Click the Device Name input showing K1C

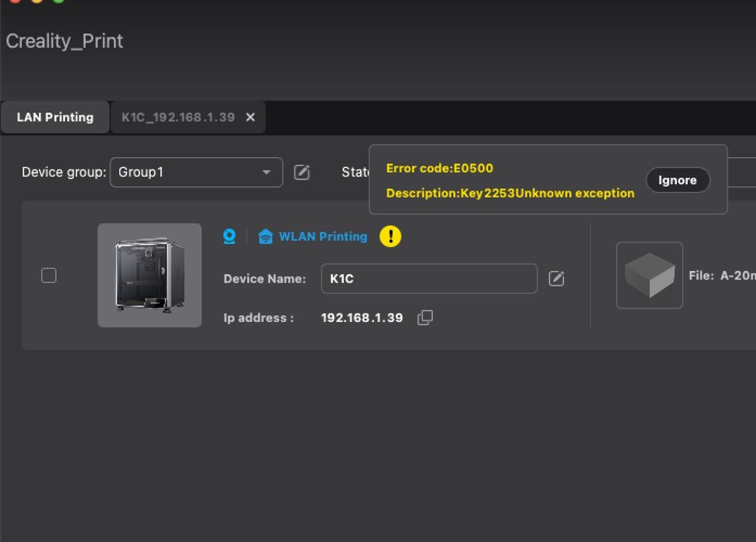pos(428,279)
